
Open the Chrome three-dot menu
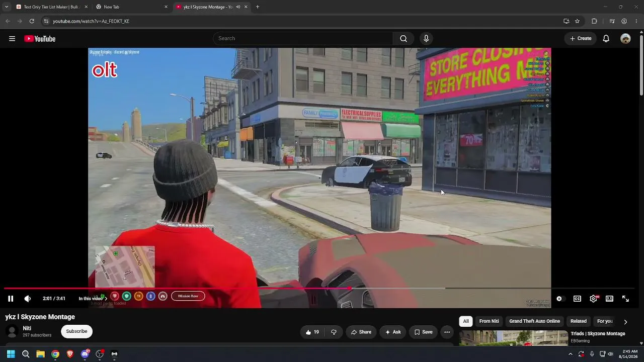coord(636,21)
